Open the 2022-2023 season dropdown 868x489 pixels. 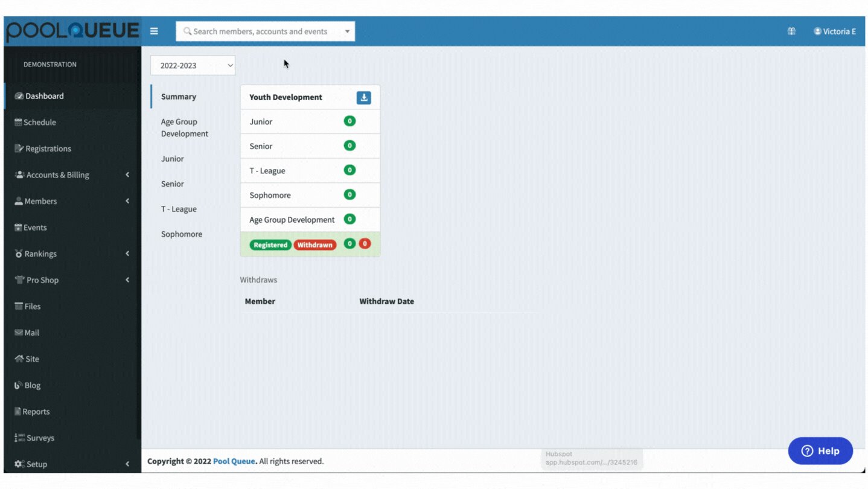pyautogui.click(x=193, y=65)
